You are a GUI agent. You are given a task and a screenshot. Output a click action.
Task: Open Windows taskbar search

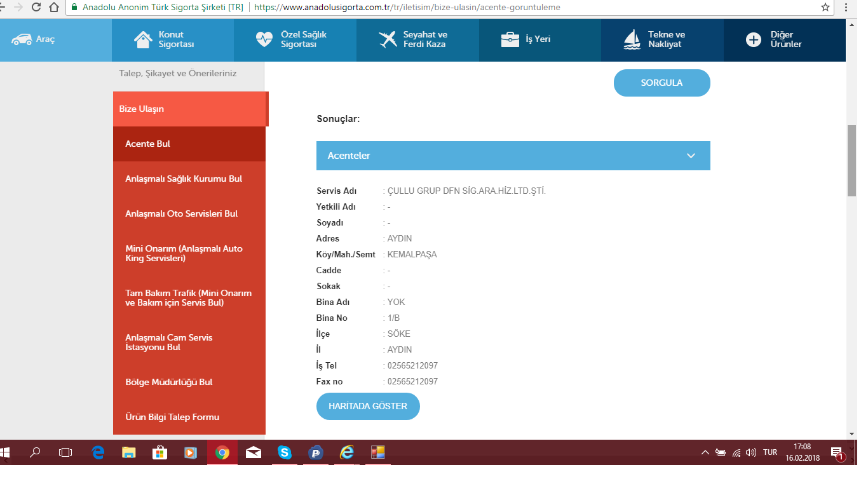35,452
